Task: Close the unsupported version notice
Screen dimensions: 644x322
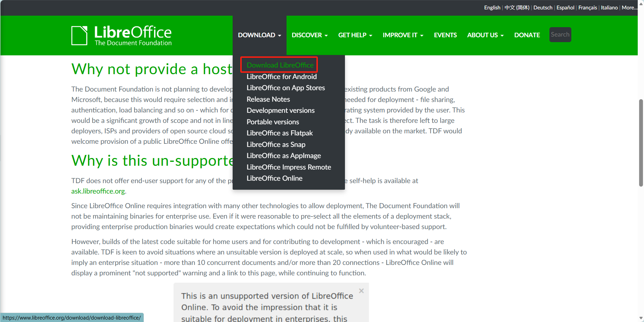Action: point(361,291)
